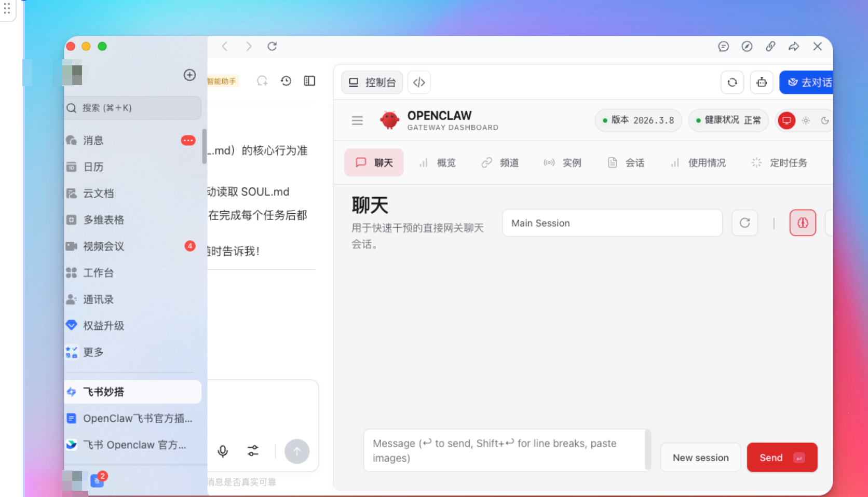Open the 使用情况 tab

click(x=698, y=162)
